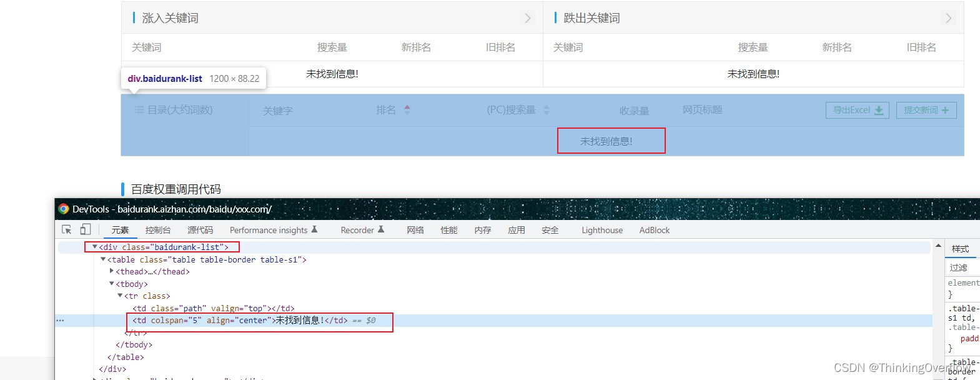Click the 关键字 column header in lower table
This screenshot has height=380, width=980.
pyautogui.click(x=278, y=111)
